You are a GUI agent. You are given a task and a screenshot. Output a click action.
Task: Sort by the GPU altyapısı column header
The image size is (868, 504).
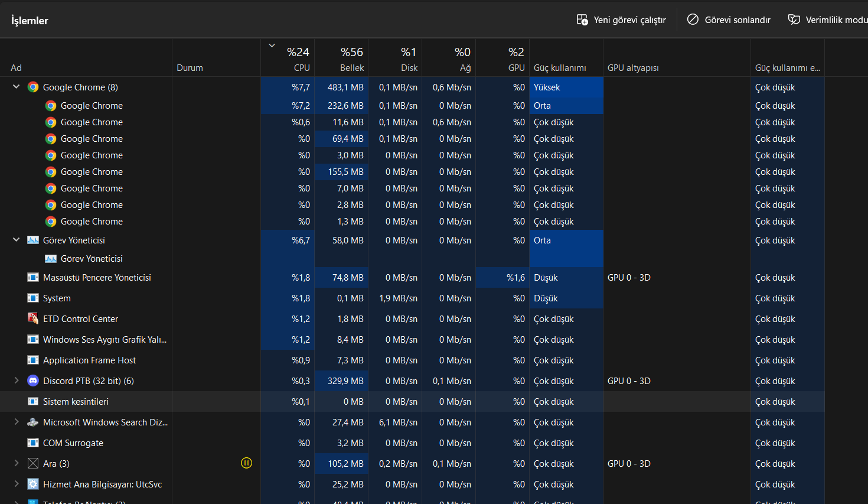pos(677,58)
